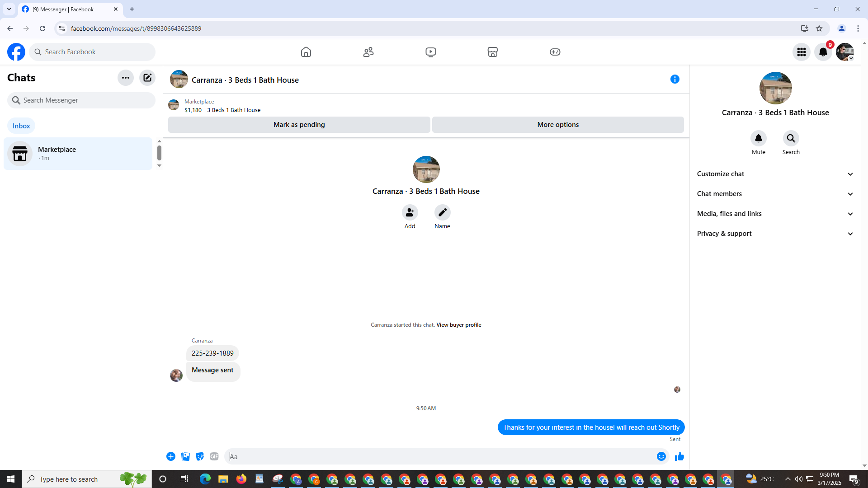Viewport: 868px width, 488px height.
Task: Focus the Search Messenger field
Action: pyautogui.click(x=81, y=100)
